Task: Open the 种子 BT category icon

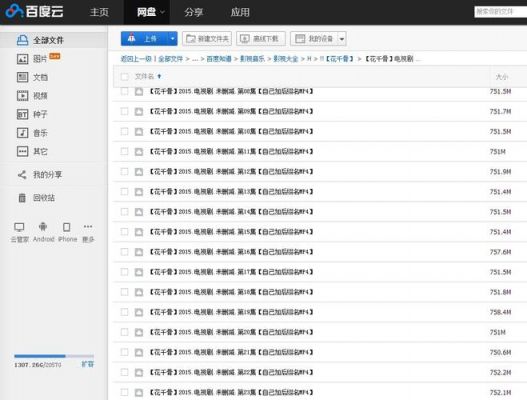Action: tap(23, 114)
